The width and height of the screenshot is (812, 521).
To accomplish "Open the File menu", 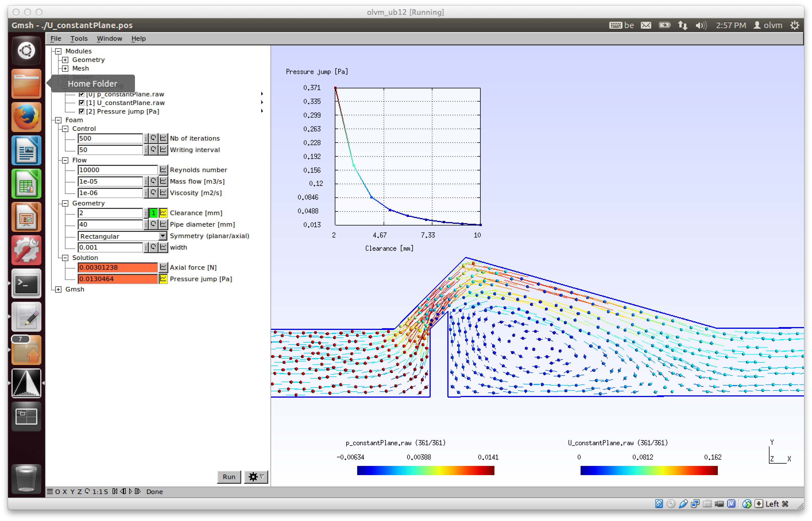I will coord(55,38).
